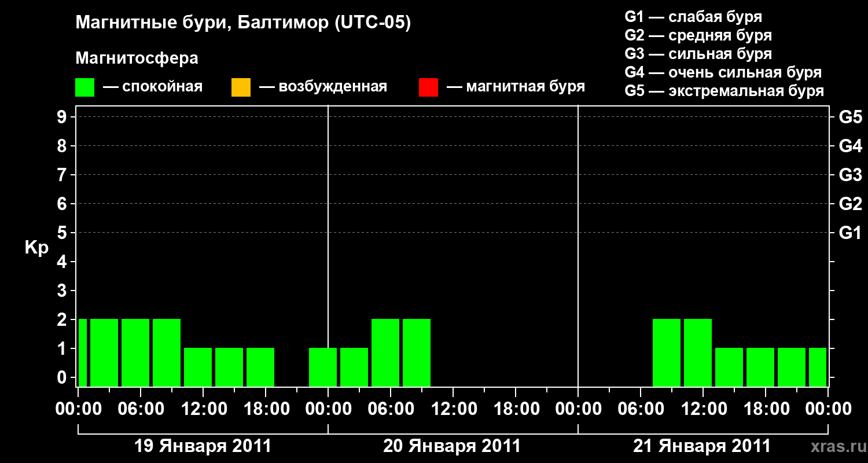Click the G2 marker on right axis
This screenshot has width=868, height=463.
pos(850,204)
